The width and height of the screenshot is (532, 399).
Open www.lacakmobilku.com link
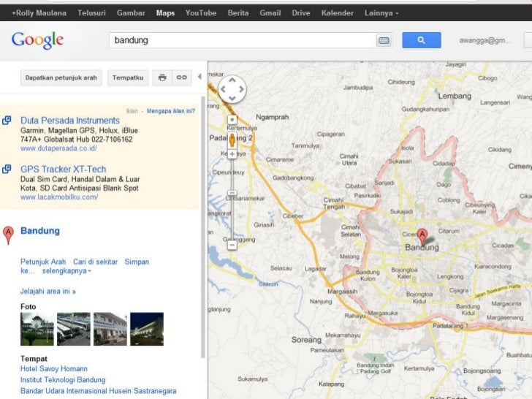pos(59,197)
